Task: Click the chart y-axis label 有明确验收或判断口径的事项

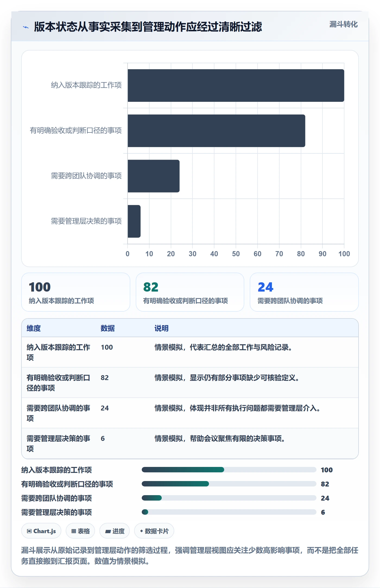Action: click(76, 131)
